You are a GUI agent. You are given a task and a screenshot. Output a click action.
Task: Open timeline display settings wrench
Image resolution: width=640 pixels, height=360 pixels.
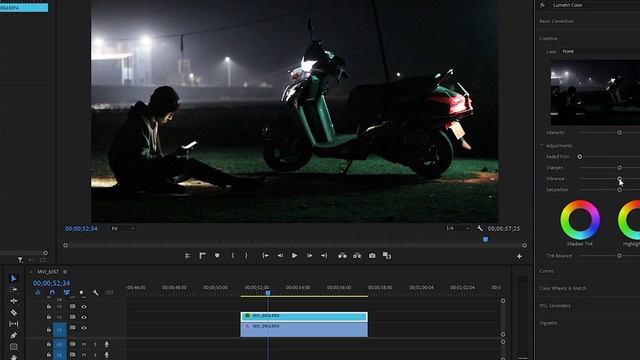click(96, 293)
